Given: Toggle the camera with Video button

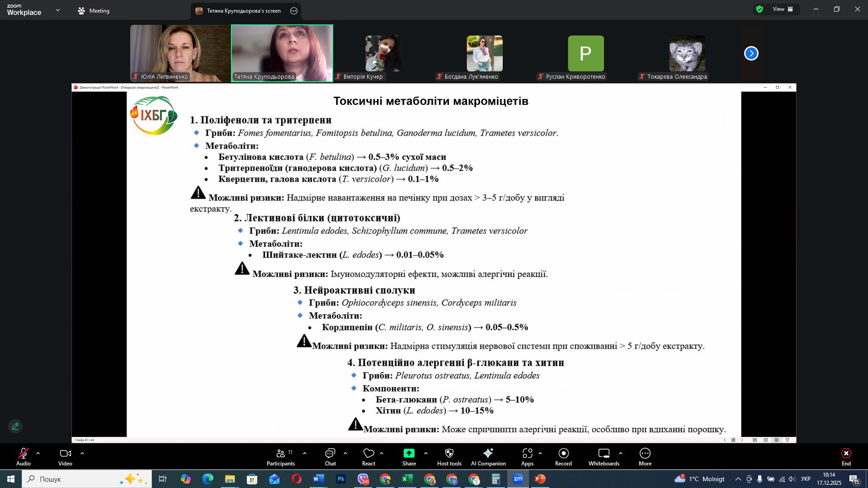Looking at the screenshot, I should pyautogui.click(x=65, y=457).
